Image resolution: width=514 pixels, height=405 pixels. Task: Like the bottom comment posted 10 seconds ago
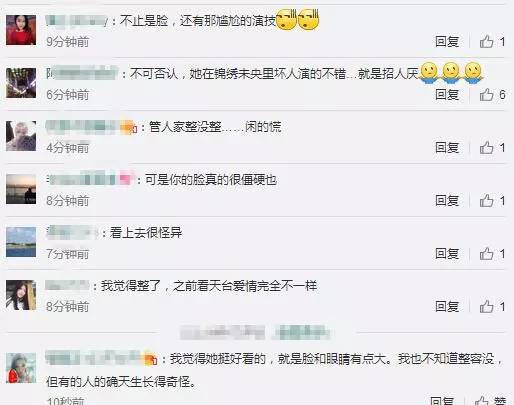482,401
